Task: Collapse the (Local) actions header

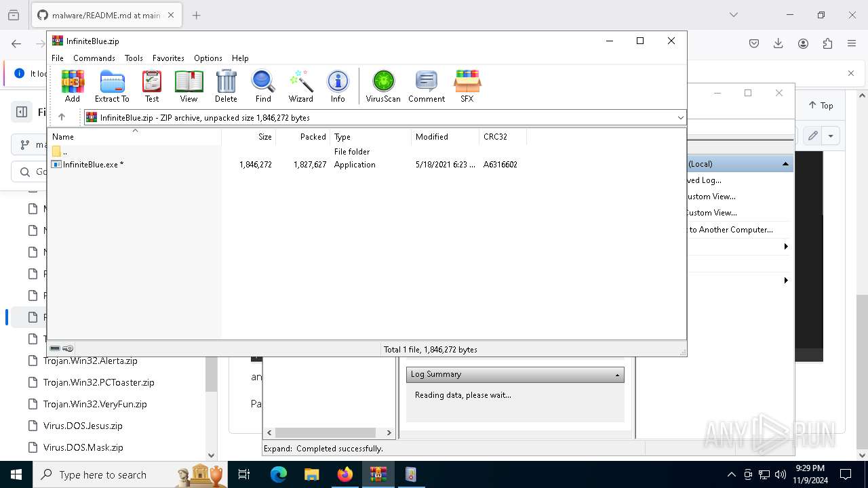Action: [x=785, y=164]
